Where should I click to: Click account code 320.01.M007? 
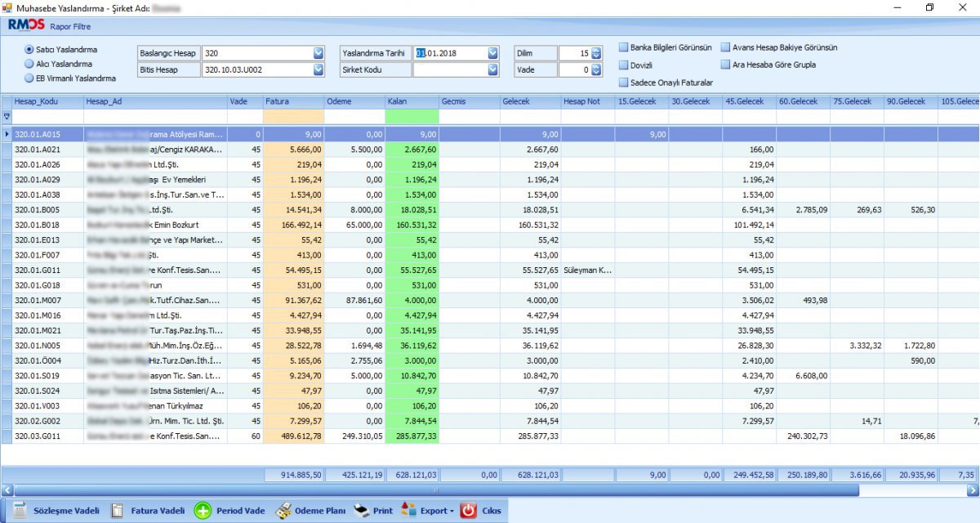pos(38,300)
